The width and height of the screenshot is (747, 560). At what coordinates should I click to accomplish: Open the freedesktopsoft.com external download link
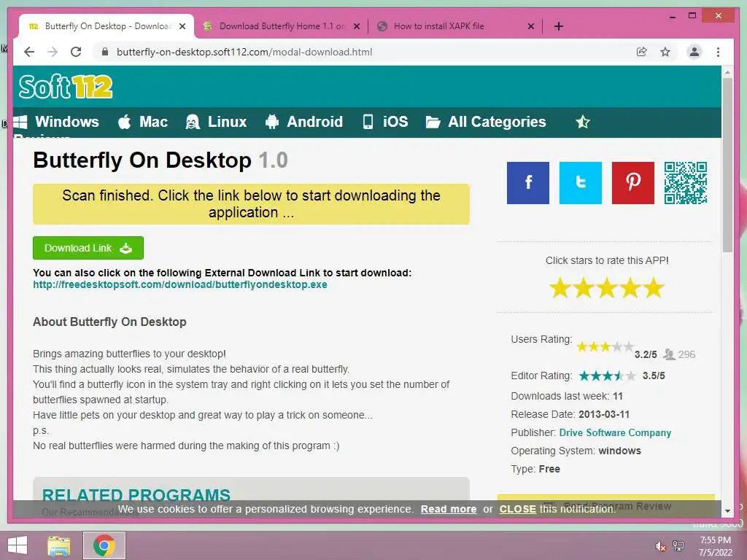tap(180, 285)
